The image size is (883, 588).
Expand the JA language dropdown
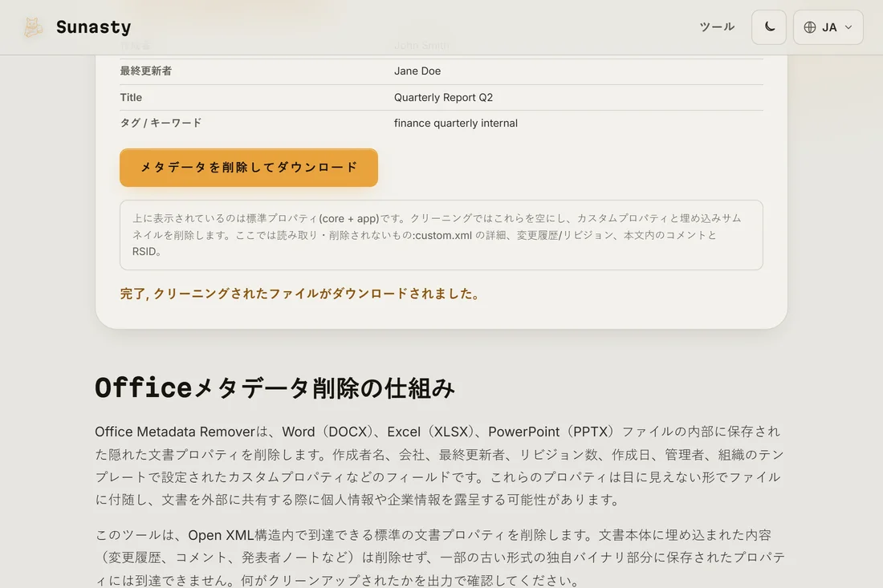click(828, 27)
